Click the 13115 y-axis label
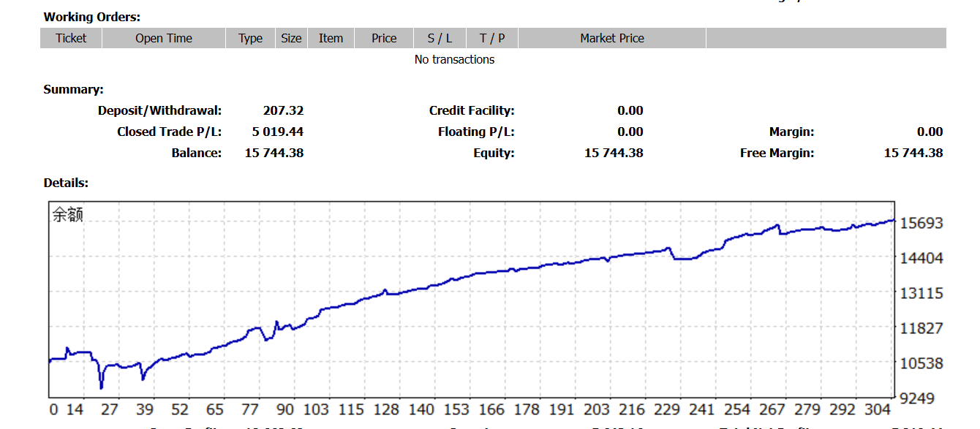This screenshot has height=429, width=980. pos(921,293)
